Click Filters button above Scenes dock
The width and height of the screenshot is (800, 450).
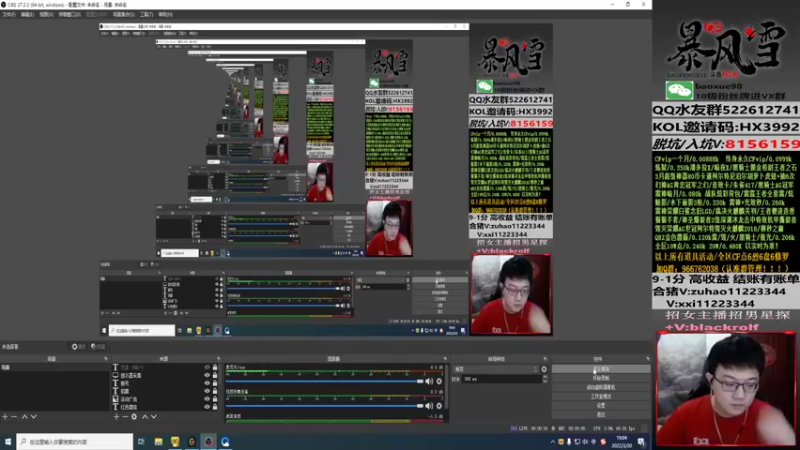point(98,346)
